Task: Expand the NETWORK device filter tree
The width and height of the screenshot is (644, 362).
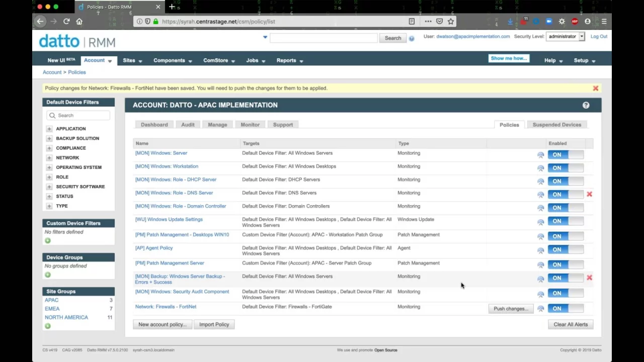Action: (x=49, y=158)
